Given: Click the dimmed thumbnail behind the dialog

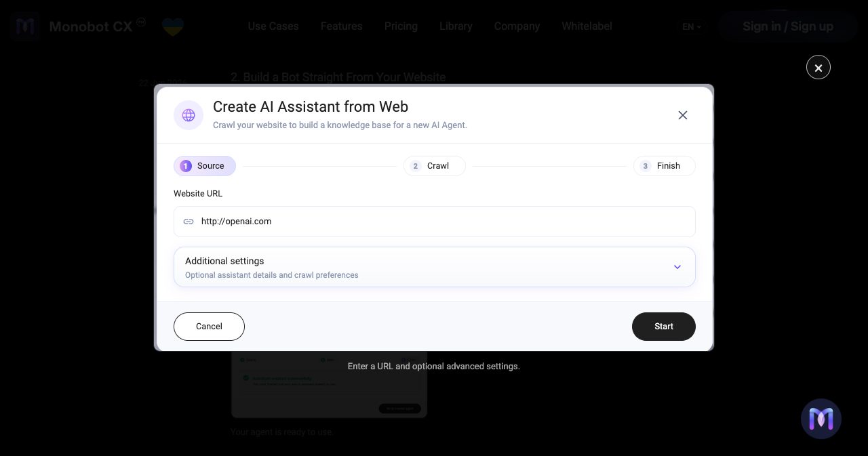Looking at the screenshot, I should pyautogui.click(x=329, y=384).
